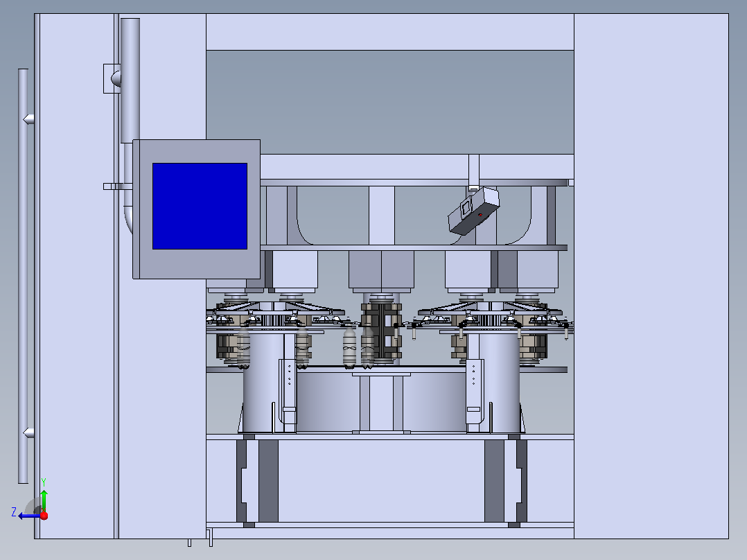Select the wide base panel between the dark legs

pyautogui.click(x=381, y=481)
